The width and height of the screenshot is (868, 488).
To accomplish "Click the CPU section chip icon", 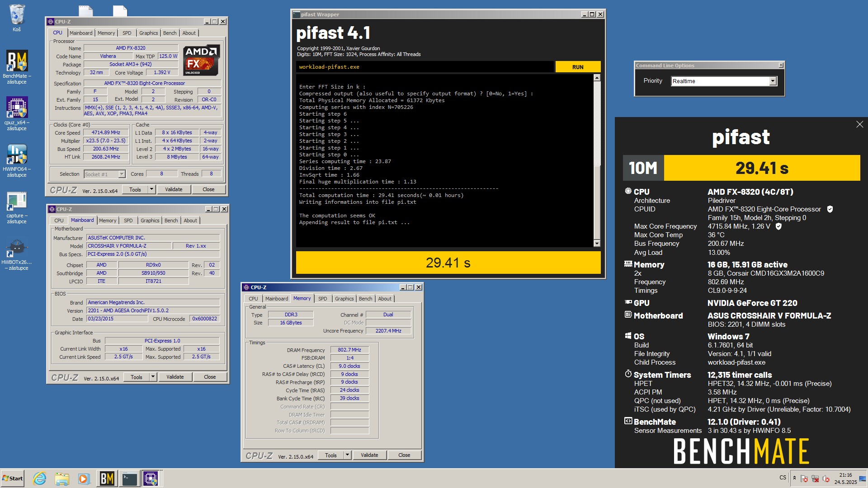I will pos(628,191).
